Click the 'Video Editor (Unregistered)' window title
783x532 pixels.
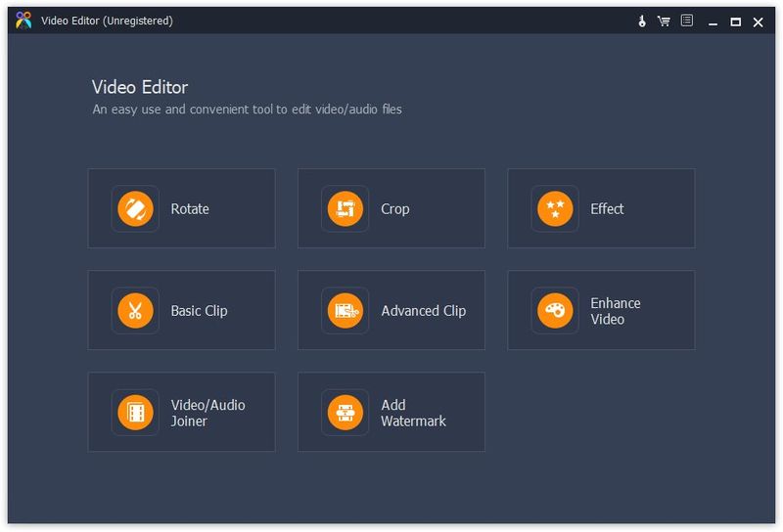point(107,21)
